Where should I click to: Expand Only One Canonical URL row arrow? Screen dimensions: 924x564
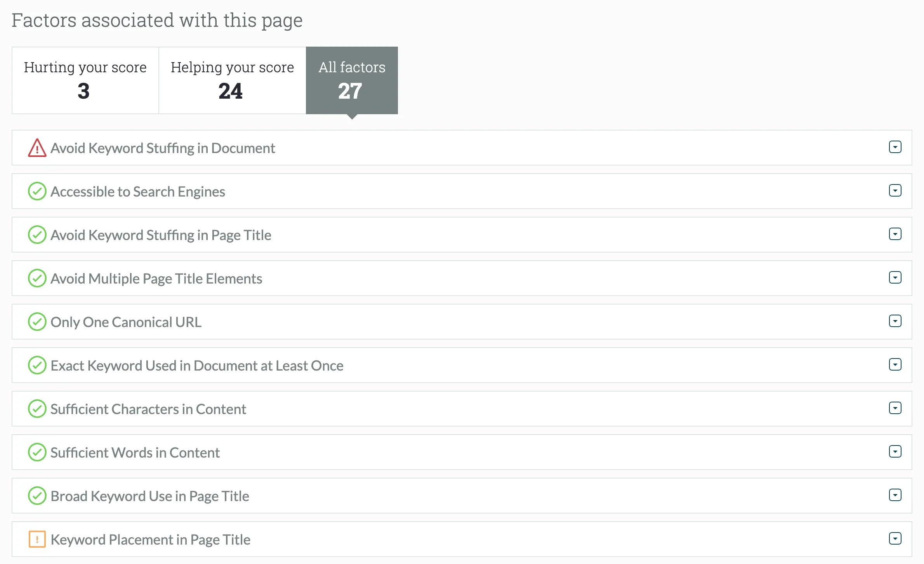pyautogui.click(x=895, y=321)
